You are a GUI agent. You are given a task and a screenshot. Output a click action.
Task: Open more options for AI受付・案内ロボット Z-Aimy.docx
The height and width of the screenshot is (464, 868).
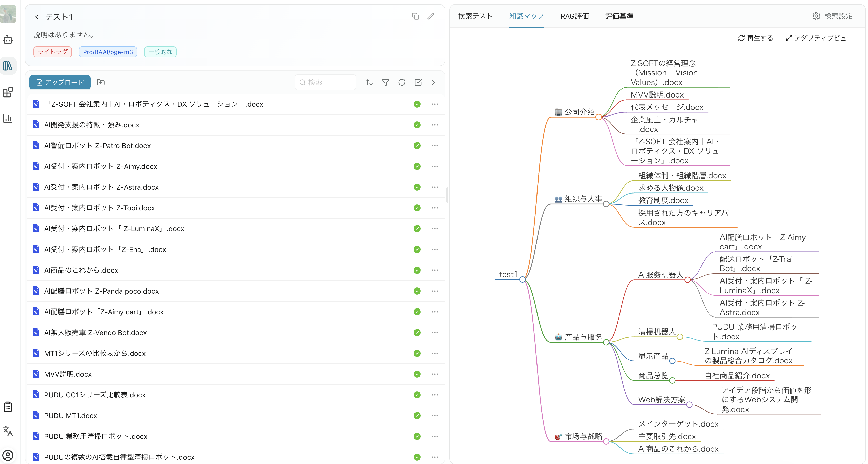coord(435,166)
